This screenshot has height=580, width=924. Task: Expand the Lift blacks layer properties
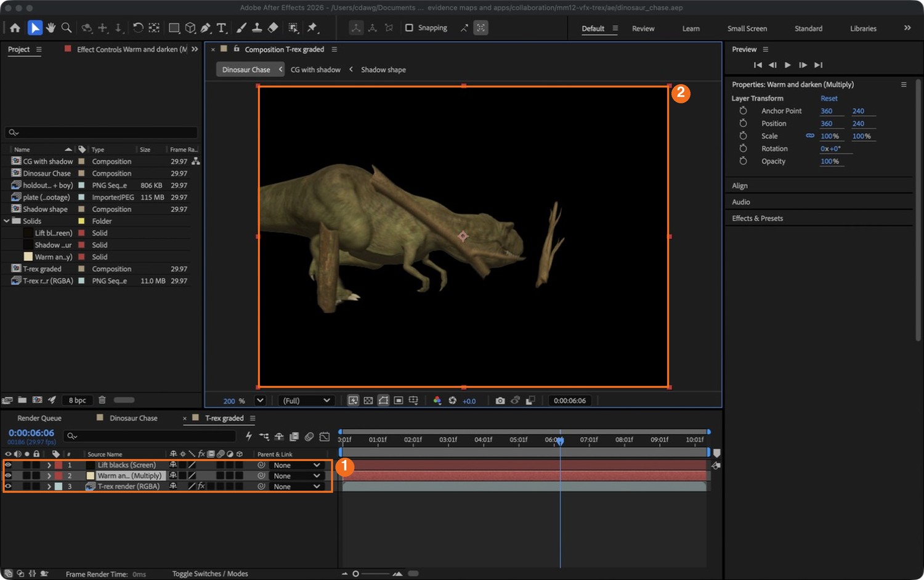point(49,465)
